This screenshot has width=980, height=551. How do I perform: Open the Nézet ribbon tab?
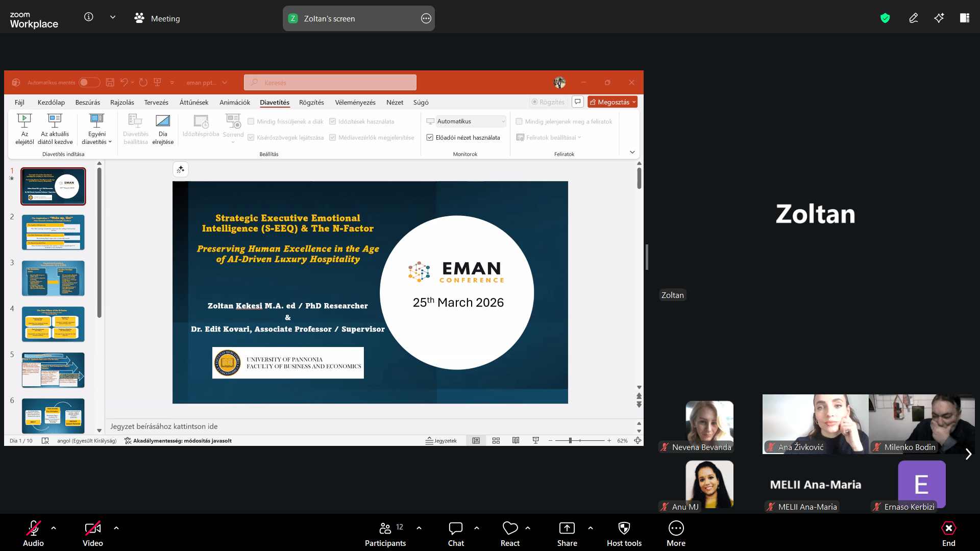[x=394, y=103]
